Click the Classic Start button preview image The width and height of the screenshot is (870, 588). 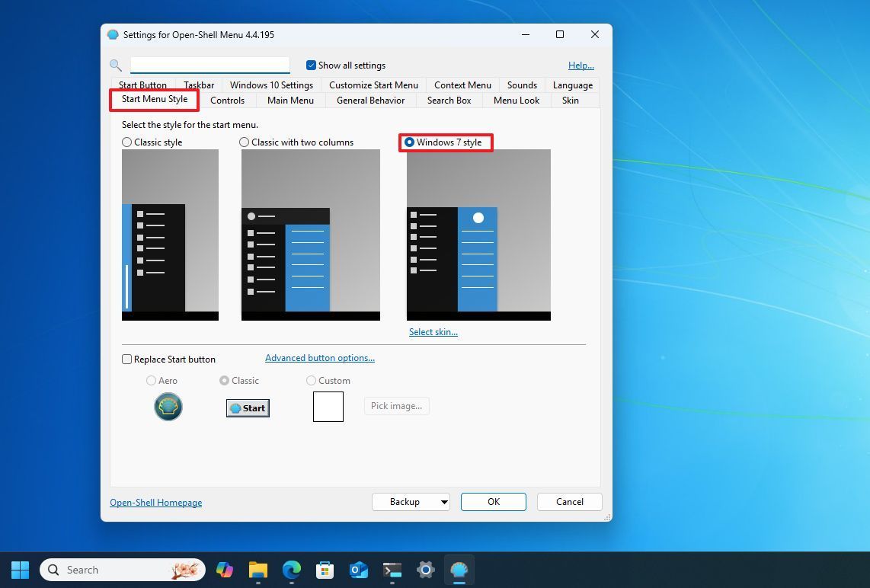coord(247,407)
